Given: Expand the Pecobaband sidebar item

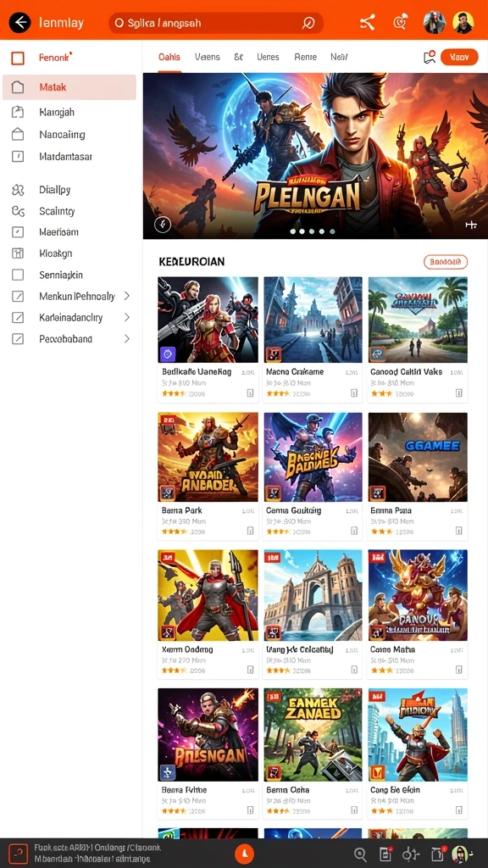Looking at the screenshot, I should click(127, 338).
